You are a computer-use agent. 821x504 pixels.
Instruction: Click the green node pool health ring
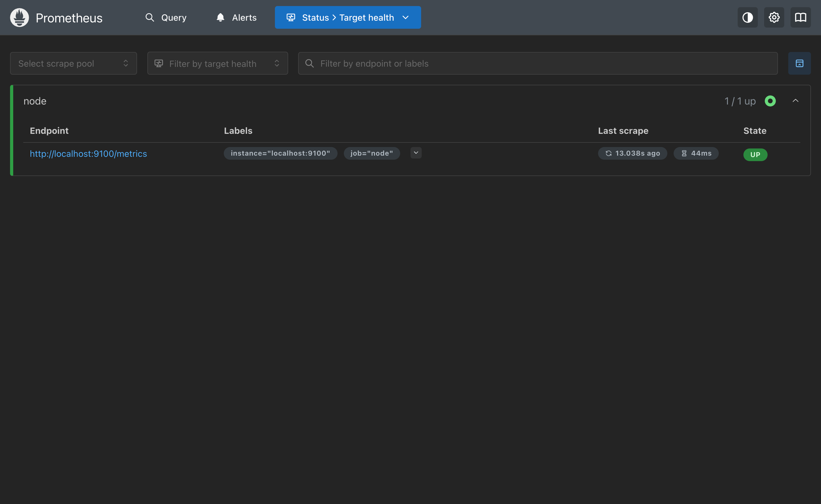click(x=770, y=101)
